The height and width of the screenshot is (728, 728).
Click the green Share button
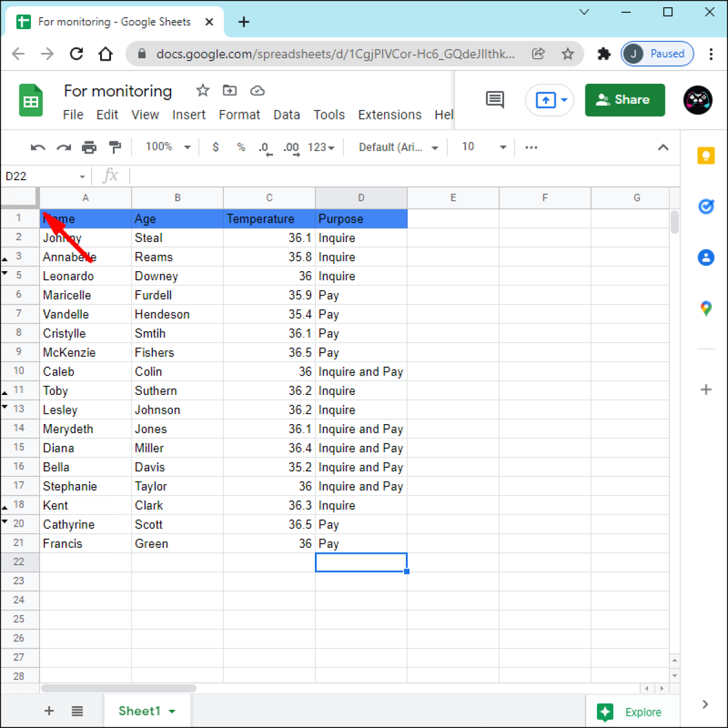point(625,99)
